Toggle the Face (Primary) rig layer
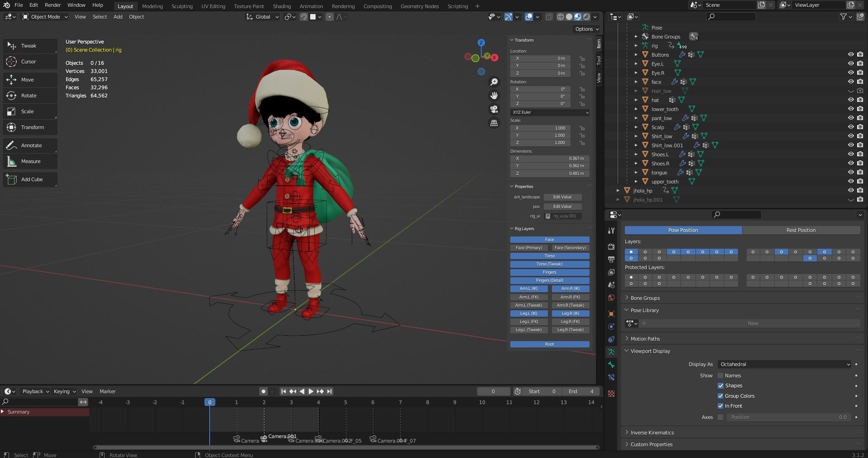868x458 pixels. 529,248
